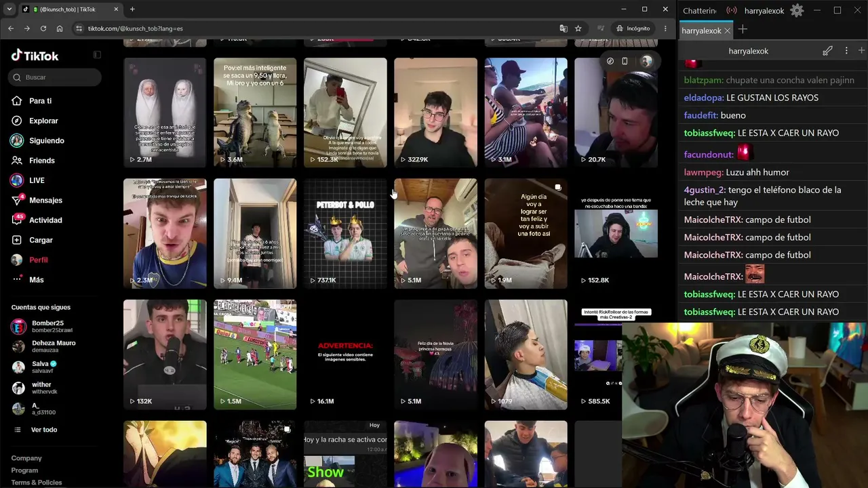Image resolution: width=868 pixels, height=488 pixels.
Task: Expand Ver todo followed accounts
Action: coord(44,430)
